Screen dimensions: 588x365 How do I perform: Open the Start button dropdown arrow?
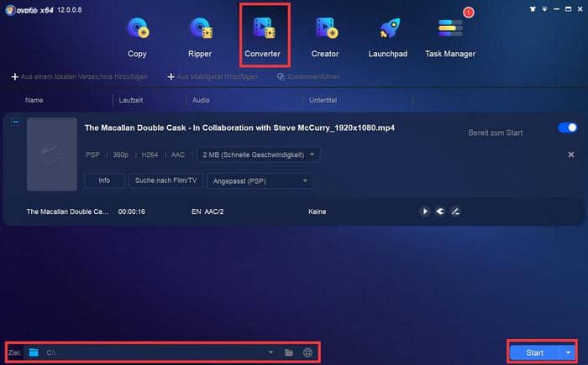[568, 352]
